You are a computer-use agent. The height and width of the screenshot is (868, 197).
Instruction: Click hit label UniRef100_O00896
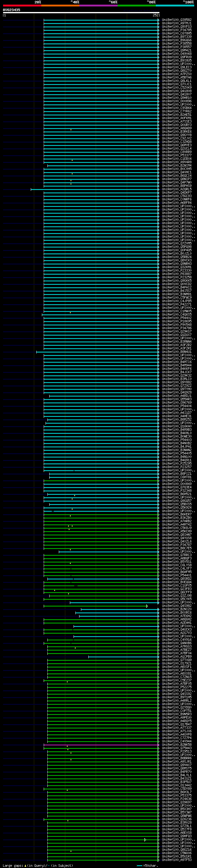[176, 101]
